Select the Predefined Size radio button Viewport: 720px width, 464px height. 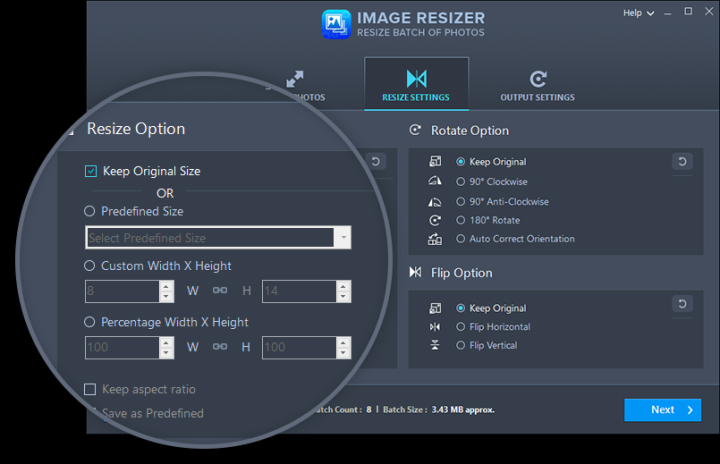(x=90, y=211)
